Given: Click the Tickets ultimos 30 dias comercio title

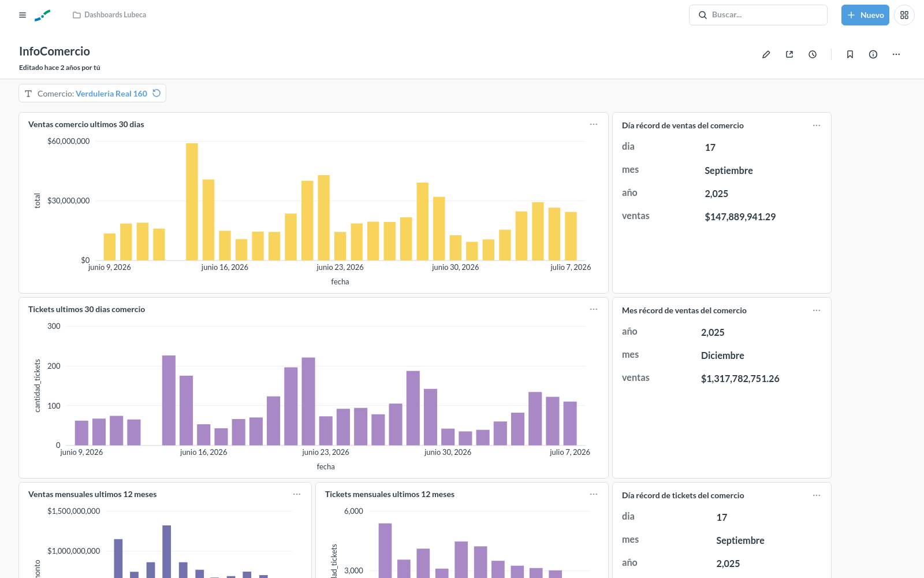Looking at the screenshot, I should [x=87, y=309].
